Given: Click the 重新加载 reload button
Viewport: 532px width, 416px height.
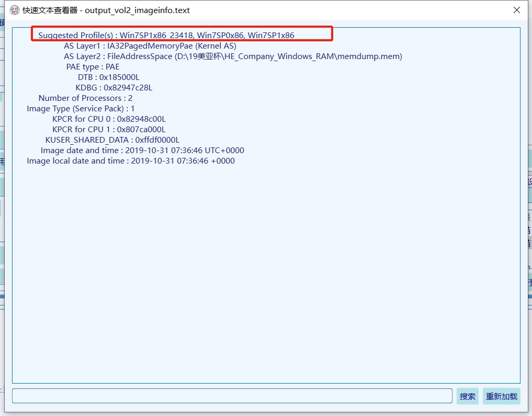Looking at the screenshot, I should pos(502,396).
